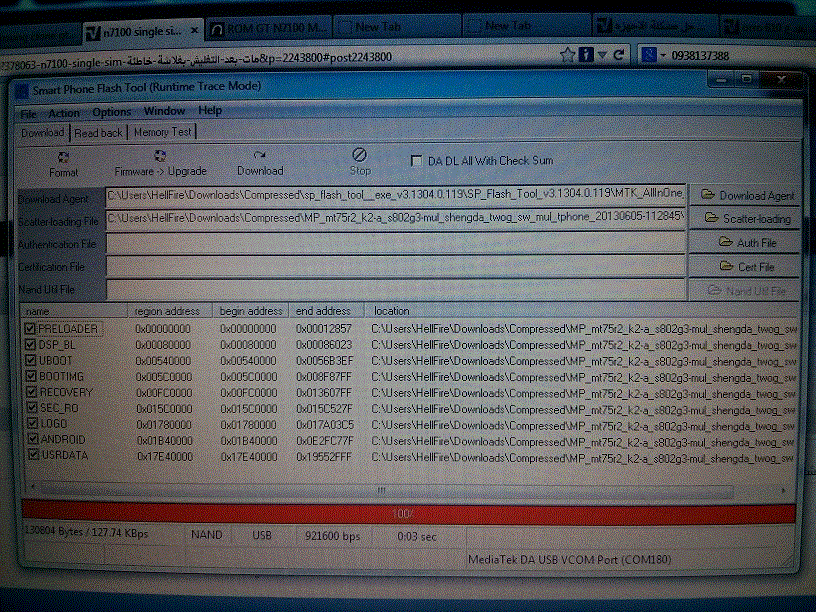This screenshot has width=816, height=612.
Task: Open the Action menu
Action: (x=64, y=113)
